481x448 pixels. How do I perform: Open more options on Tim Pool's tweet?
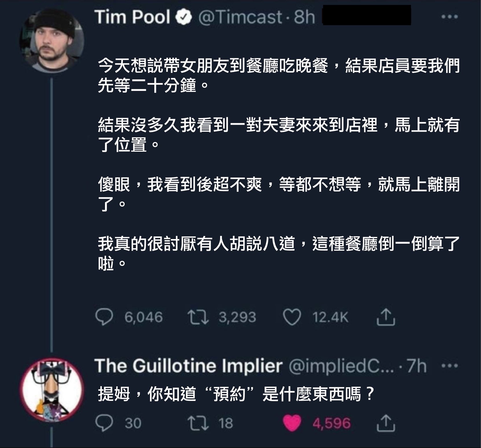[449, 17]
